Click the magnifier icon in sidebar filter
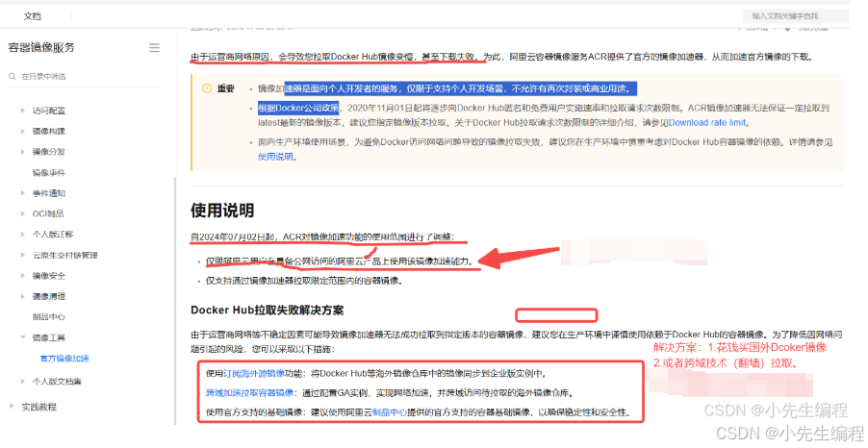Screen dimensions: 868x448 click(x=13, y=76)
